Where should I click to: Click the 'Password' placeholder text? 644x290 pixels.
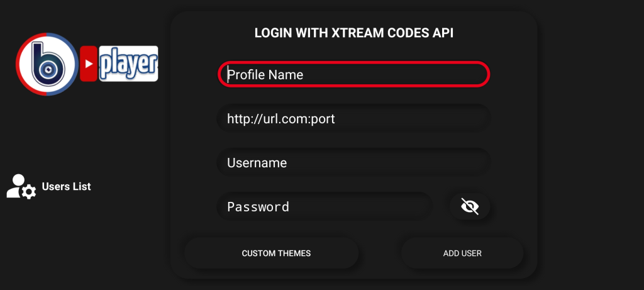(x=258, y=207)
